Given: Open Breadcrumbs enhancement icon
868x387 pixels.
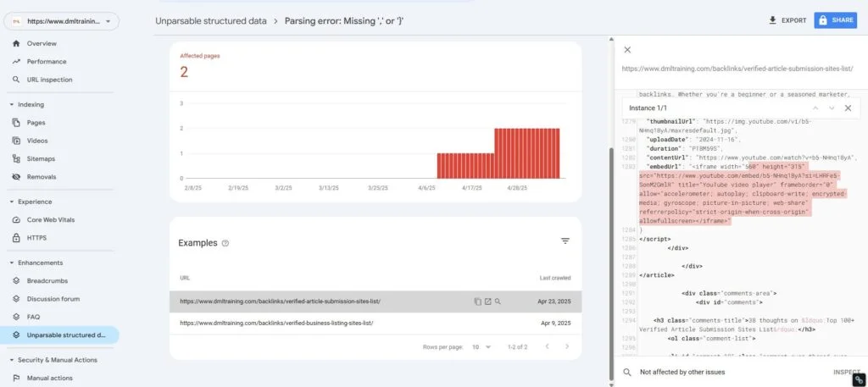Looking at the screenshot, I should (x=16, y=281).
